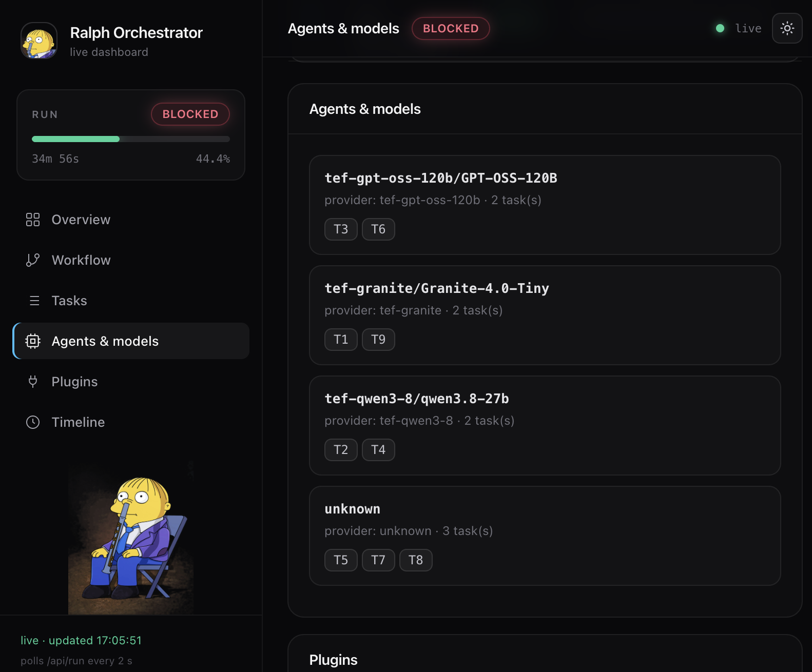Click the Plugins plug icon
This screenshot has width=812, height=672.
tap(33, 382)
